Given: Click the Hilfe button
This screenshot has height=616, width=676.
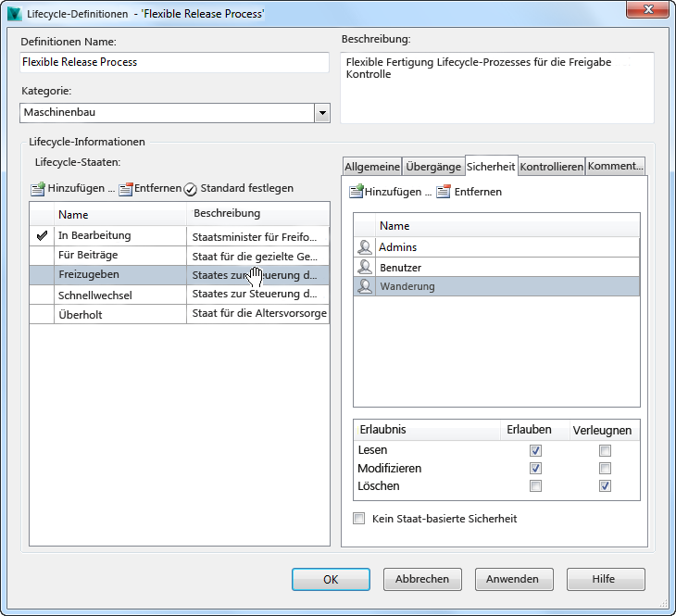Looking at the screenshot, I should coord(606,579).
